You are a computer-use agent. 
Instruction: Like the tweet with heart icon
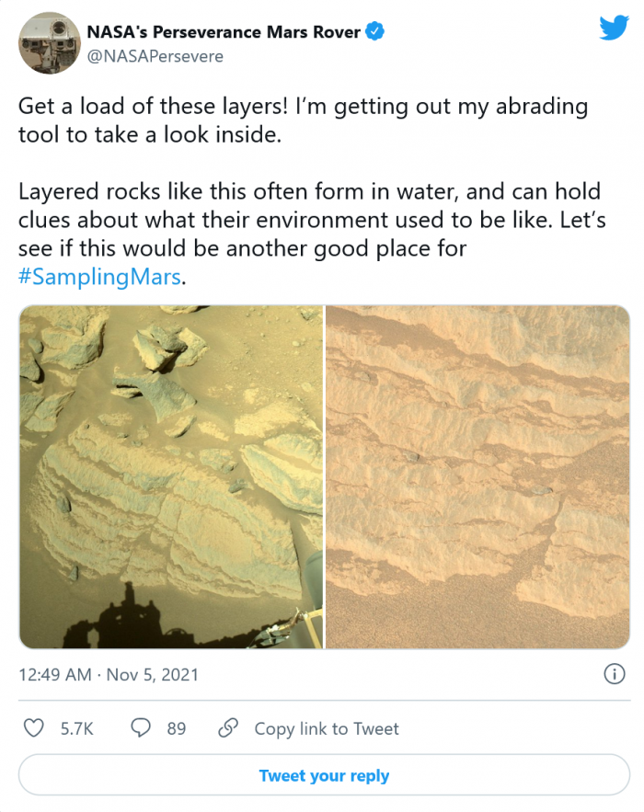(x=33, y=728)
